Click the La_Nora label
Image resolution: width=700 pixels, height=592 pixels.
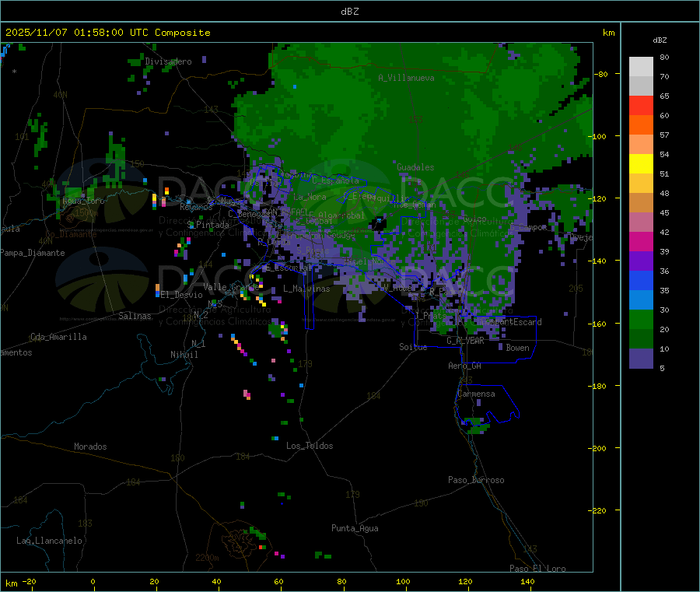coord(310,197)
